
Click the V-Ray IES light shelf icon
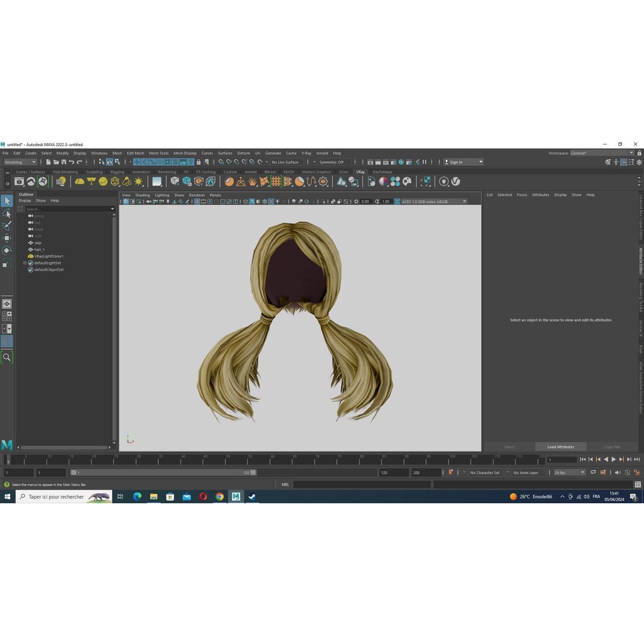tap(126, 181)
